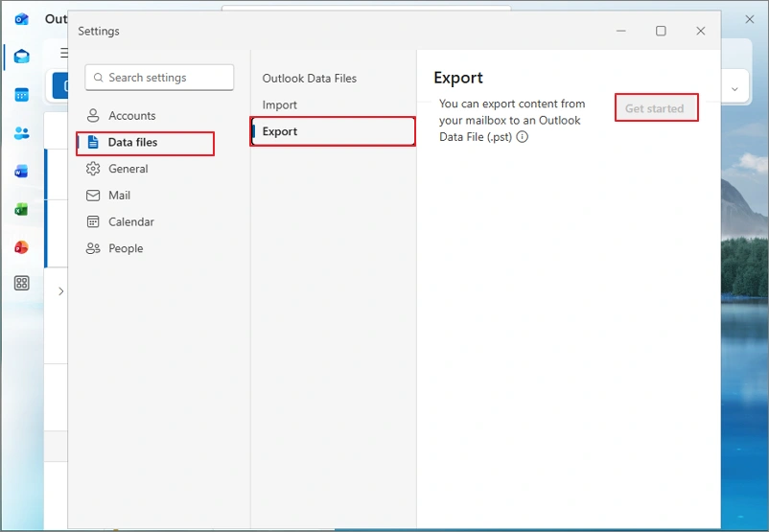Open the Mail icon in Outlook sidebar

[x=22, y=57]
